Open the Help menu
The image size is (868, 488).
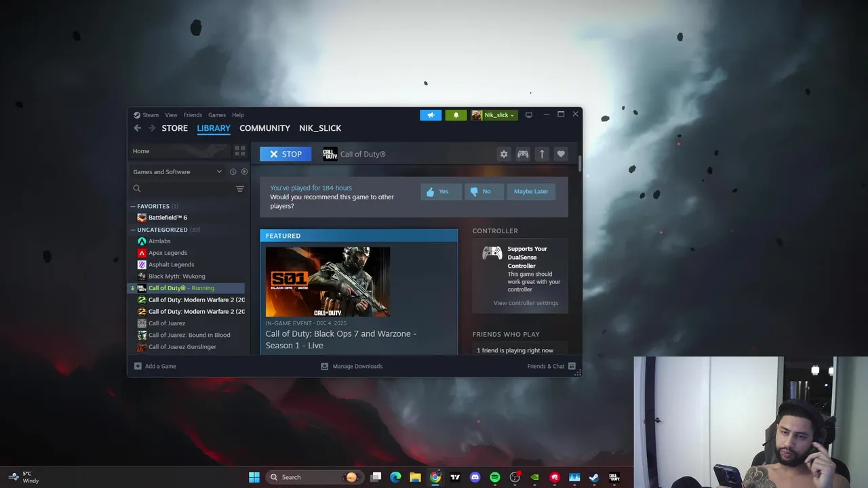tap(238, 115)
